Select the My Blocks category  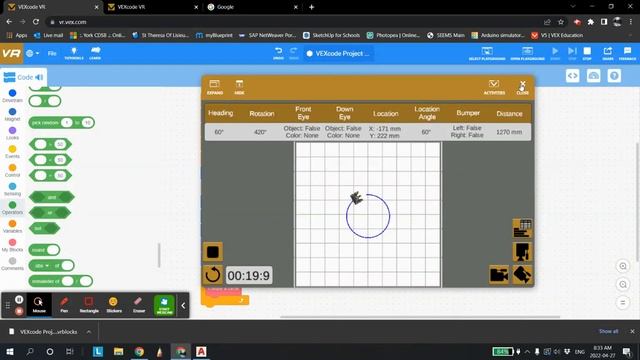click(12, 245)
